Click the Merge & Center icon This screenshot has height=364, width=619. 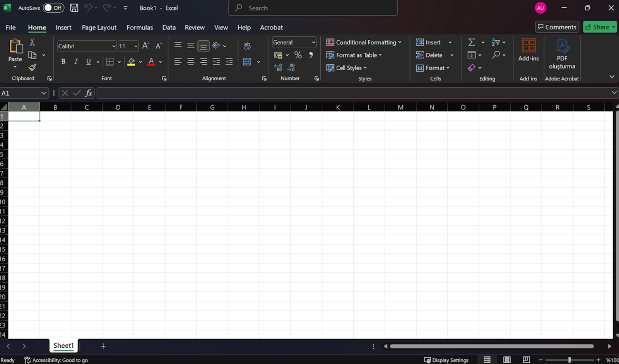point(247,62)
